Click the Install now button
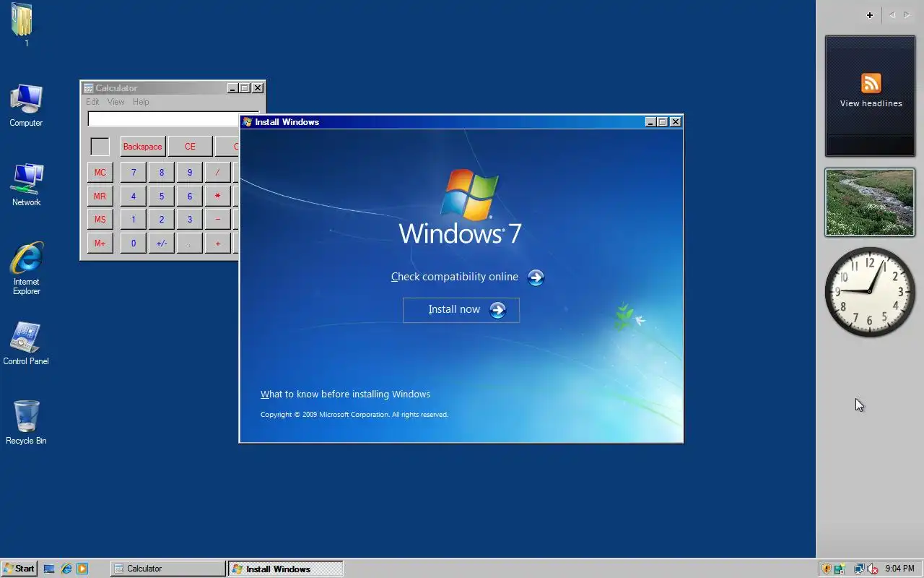The width and height of the screenshot is (924, 578). (x=461, y=310)
